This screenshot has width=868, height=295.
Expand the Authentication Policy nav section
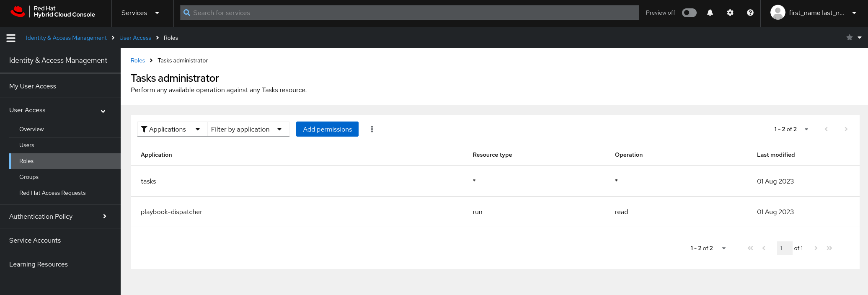pyautogui.click(x=58, y=216)
